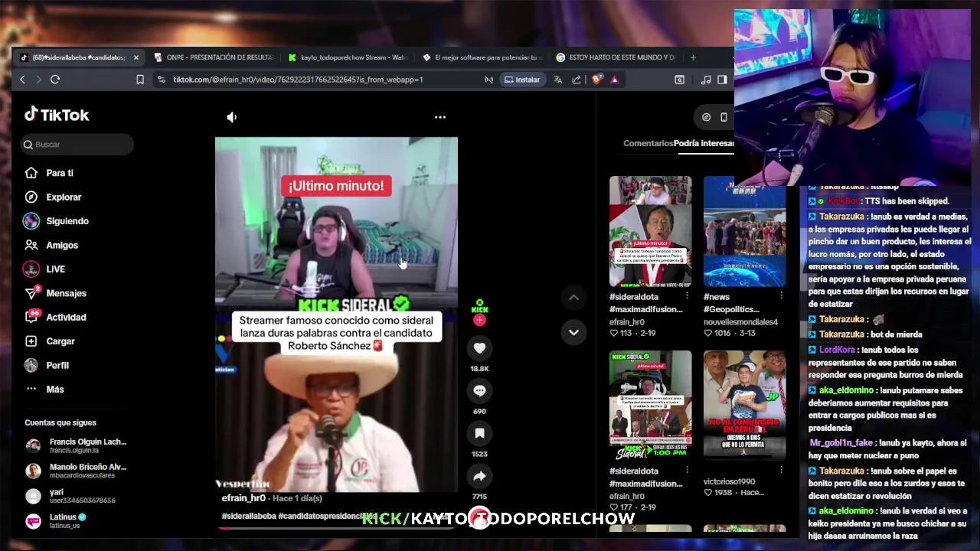The height and width of the screenshot is (551, 980).
Task: Open Siguiendo in sidebar
Action: pyautogui.click(x=67, y=221)
